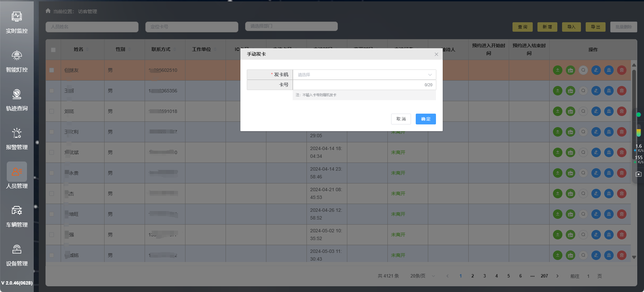Screen dimensions: 644x292
Task: Click the blue pencil edit icon in 成铭's row
Action: pos(596,255)
